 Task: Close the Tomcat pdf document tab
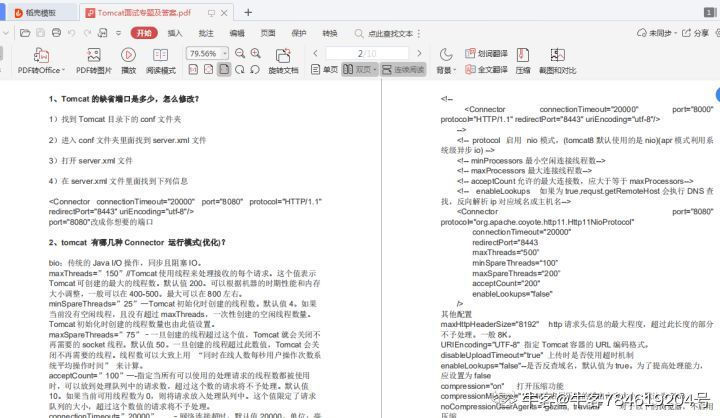[x=224, y=13]
